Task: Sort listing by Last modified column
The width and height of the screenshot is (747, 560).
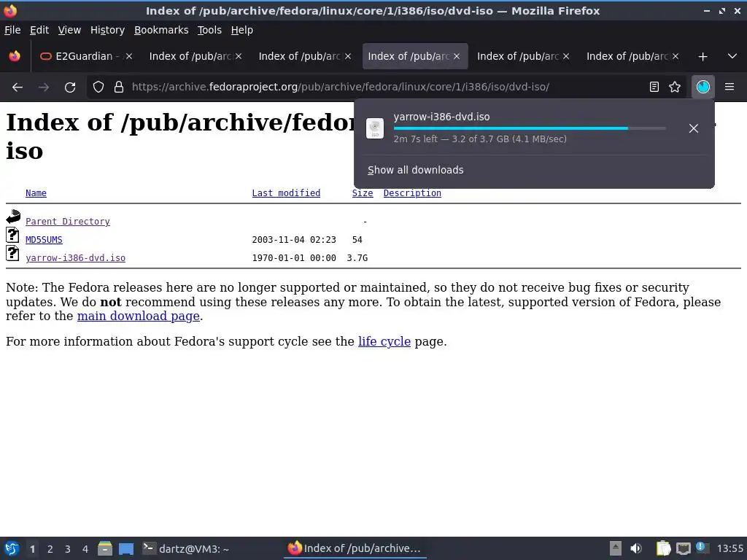Action: [x=286, y=192]
